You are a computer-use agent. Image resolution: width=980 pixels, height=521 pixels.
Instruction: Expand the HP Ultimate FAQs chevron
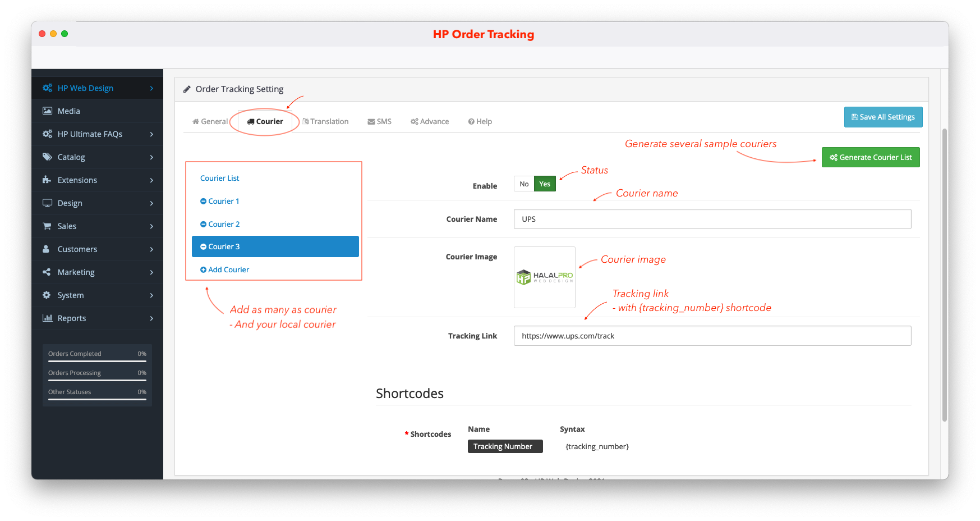(x=151, y=134)
